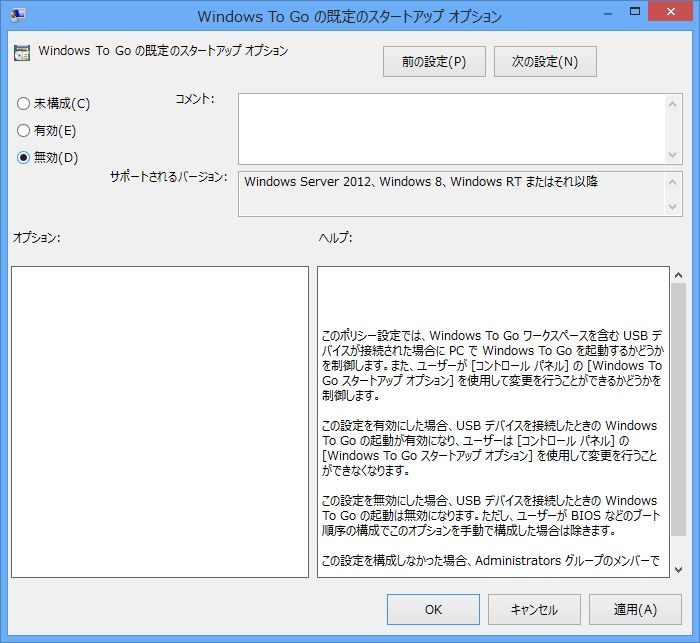Click the 前の設定(P) button

point(434,62)
